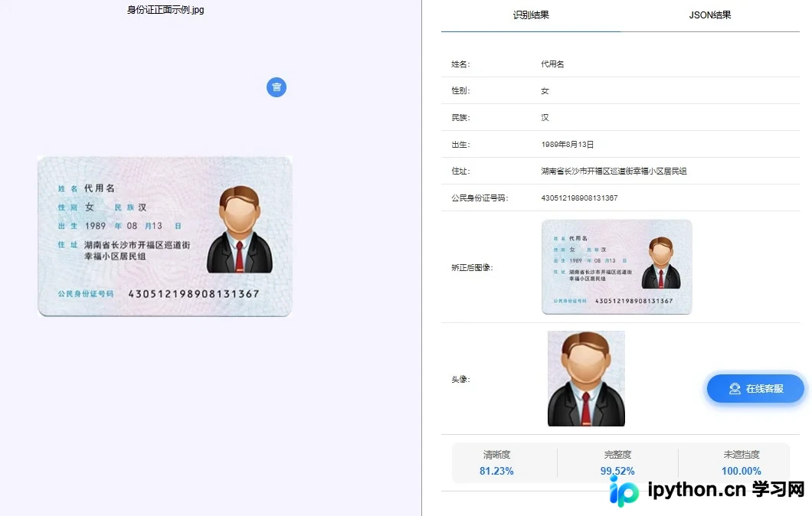Open the JSON结果 tab
812x516 pixels.
tap(710, 15)
